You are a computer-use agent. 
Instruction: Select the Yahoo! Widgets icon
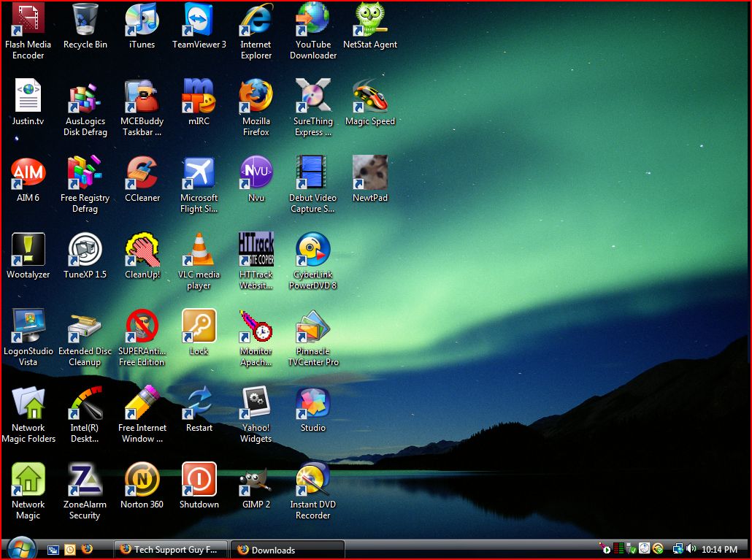click(256, 402)
